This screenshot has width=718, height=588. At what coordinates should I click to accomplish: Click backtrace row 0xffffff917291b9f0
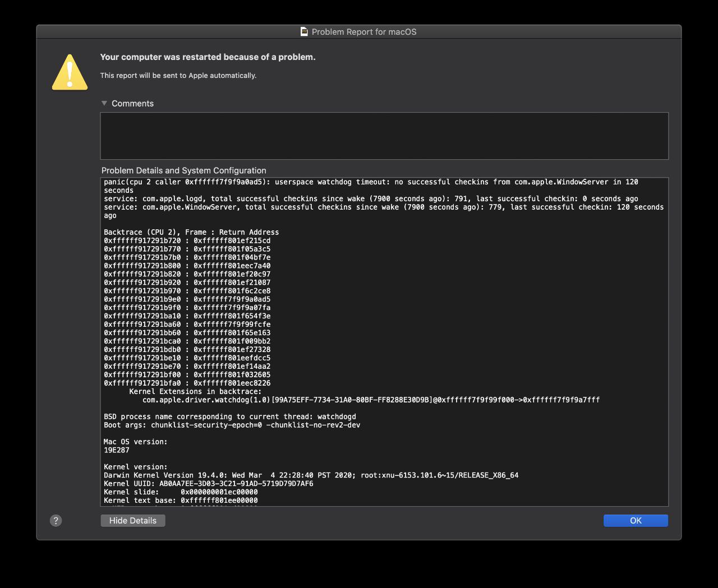coord(187,308)
